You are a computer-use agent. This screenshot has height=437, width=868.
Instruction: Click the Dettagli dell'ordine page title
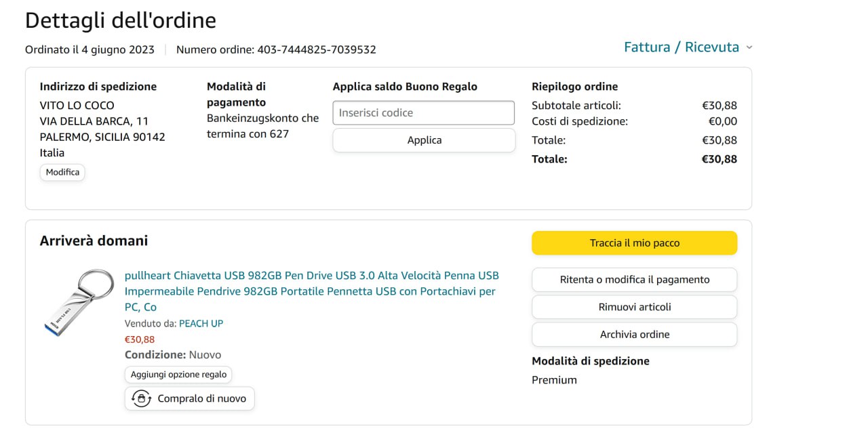(121, 20)
